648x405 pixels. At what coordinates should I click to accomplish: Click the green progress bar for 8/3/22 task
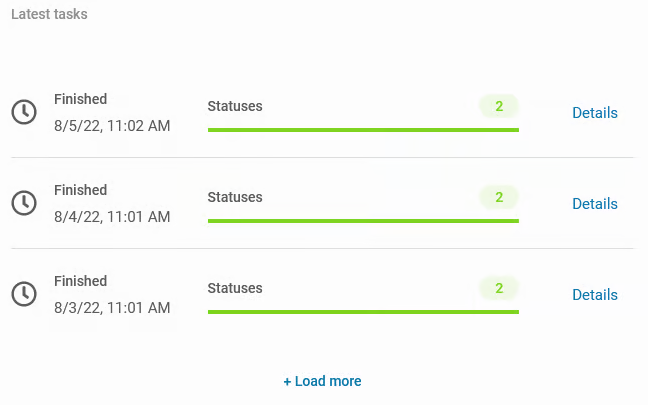363,312
